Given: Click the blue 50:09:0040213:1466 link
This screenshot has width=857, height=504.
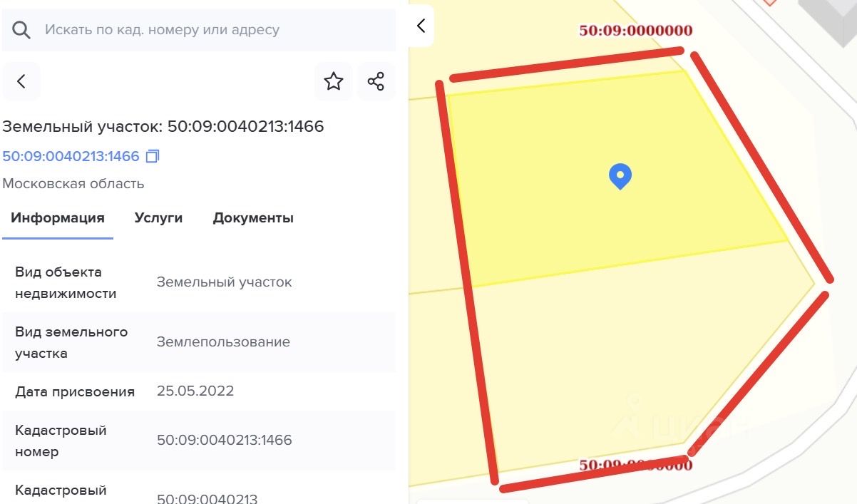Looking at the screenshot, I should coord(71,156).
